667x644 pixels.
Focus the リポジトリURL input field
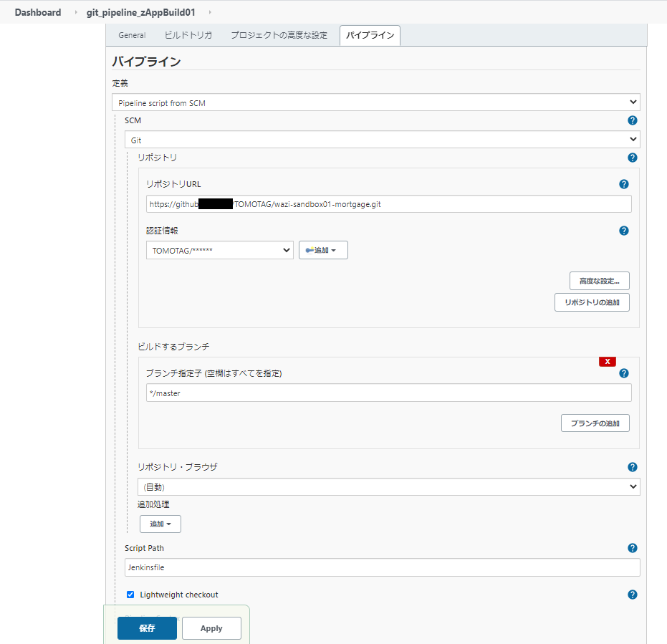[x=389, y=203]
